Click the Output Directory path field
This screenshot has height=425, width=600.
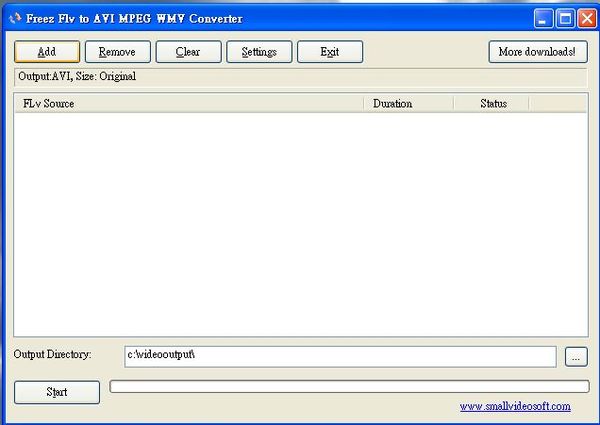(x=340, y=357)
